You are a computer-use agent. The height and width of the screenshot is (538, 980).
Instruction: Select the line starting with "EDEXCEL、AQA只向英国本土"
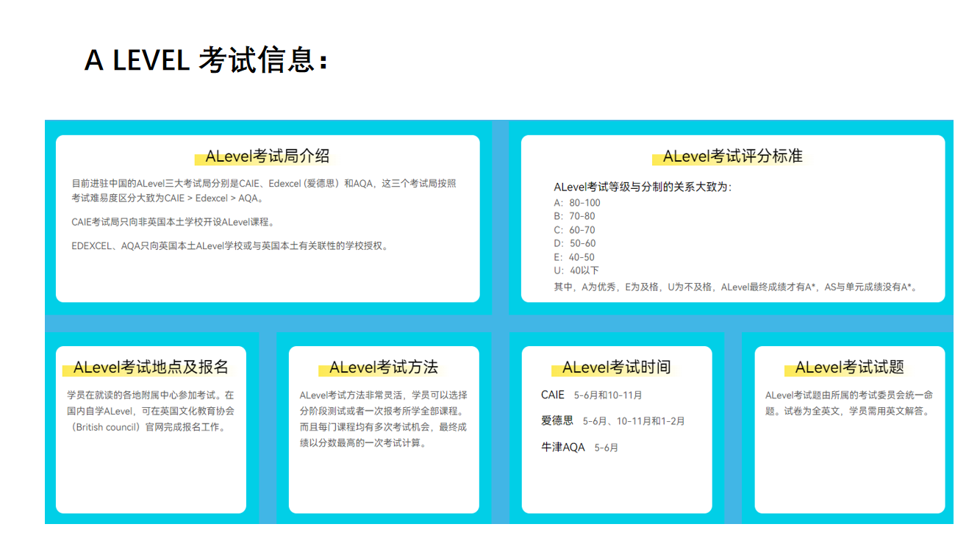[229, 246]
